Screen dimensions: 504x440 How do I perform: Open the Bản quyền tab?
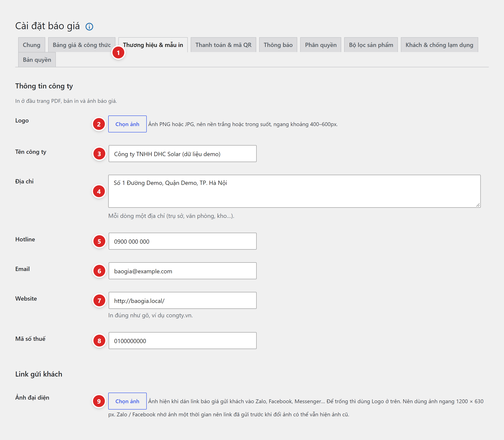pyautogui.click(x=37, y=60)
